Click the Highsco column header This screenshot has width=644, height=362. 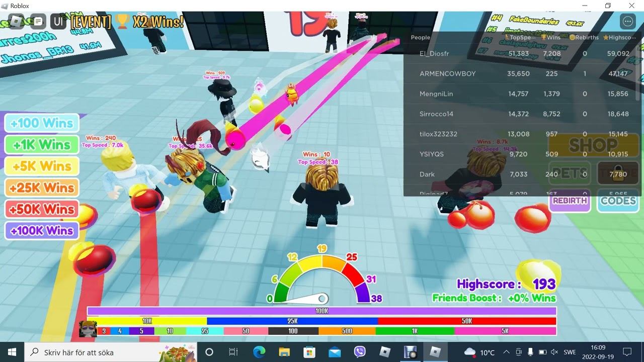[x=619, y=37]
